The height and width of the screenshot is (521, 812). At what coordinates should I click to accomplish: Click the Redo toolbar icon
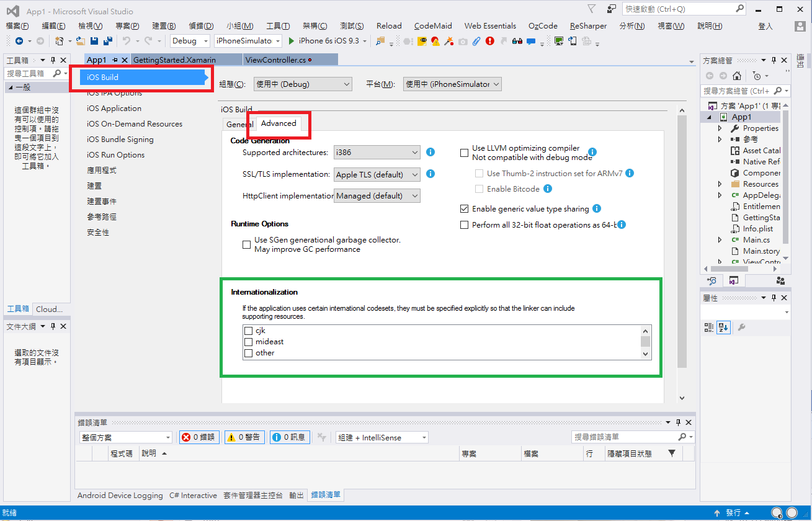148,41
